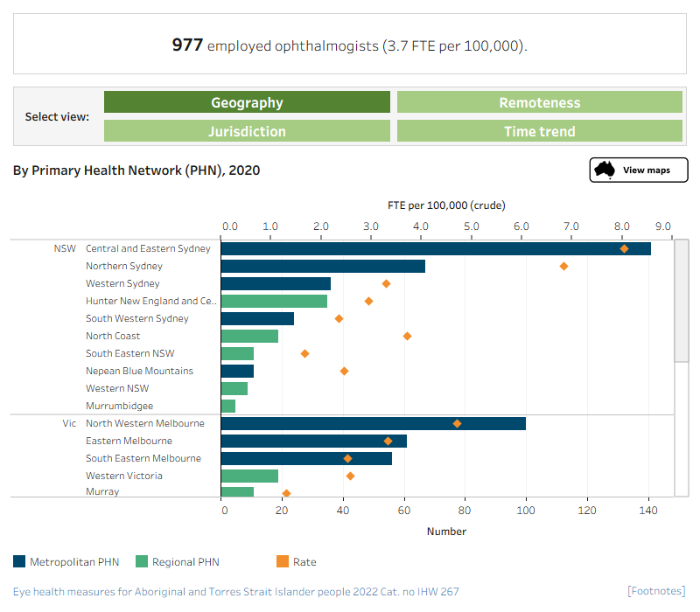Select the 'Central and Eastern Sydney' label
Viewport: 700px width, 612px height.
click(x=148, y=248)
